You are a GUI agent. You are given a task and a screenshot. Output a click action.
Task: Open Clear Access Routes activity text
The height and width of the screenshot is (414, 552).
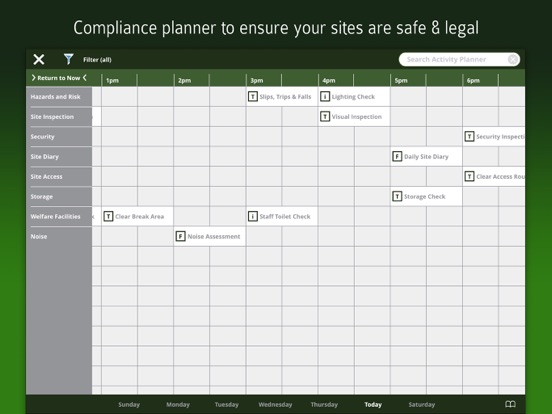[x=500, y=177]
